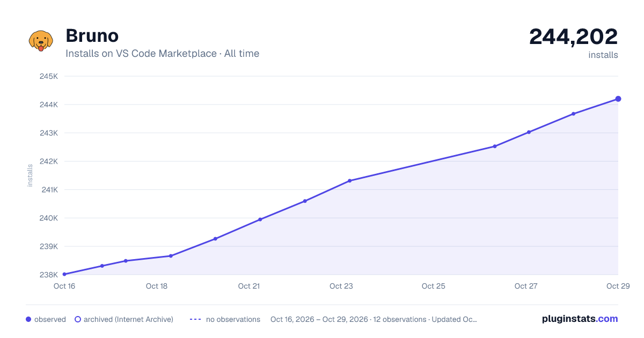The image size is (644, 338).
Task: Select the data point above Oct 18 label
Action: coord(171,256)
